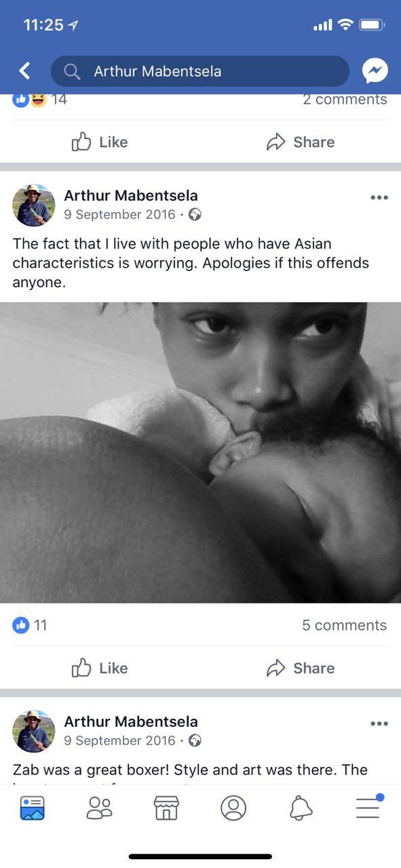
Task: View the 5 comments on the post
Action: [x=344, y=625]
